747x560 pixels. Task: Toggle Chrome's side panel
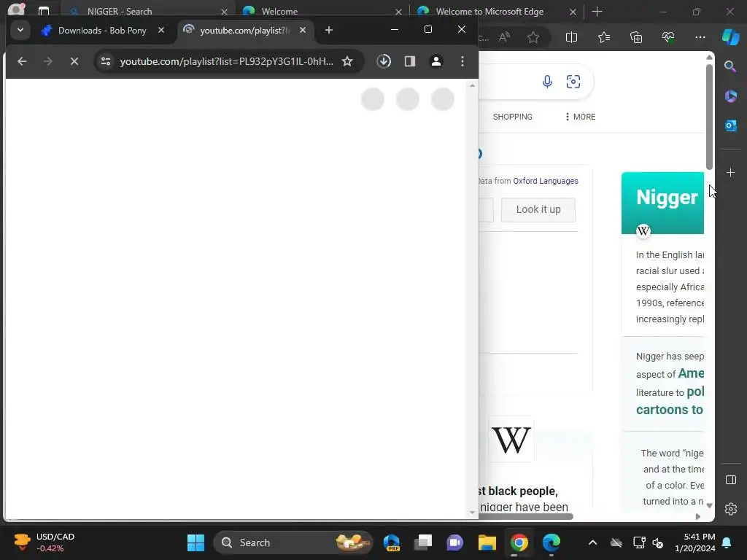point(410,61)
